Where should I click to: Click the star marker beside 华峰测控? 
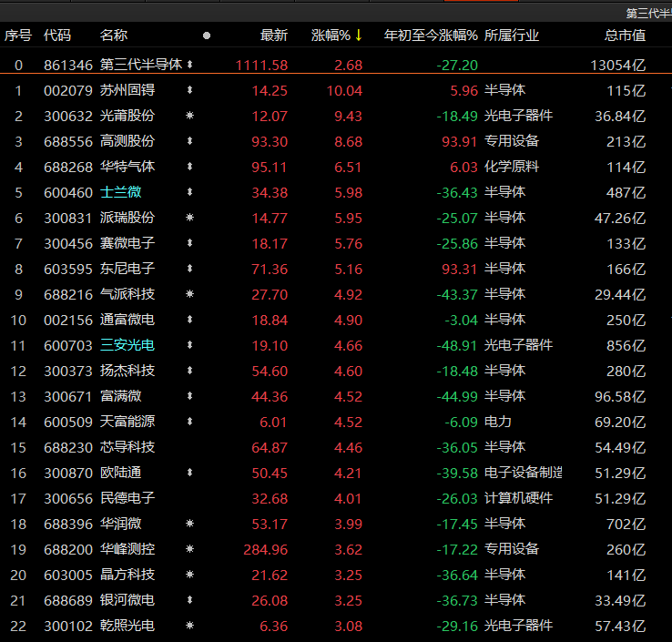click(190, 549)
